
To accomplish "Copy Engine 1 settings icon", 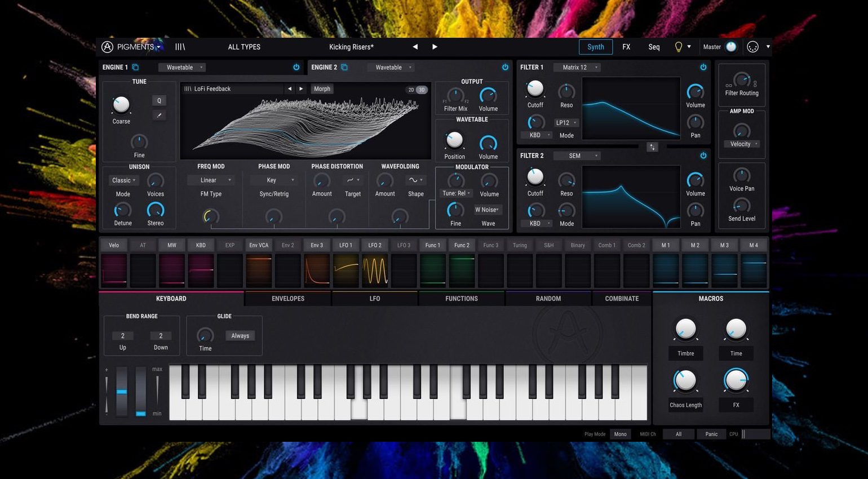I will (135, 67).
